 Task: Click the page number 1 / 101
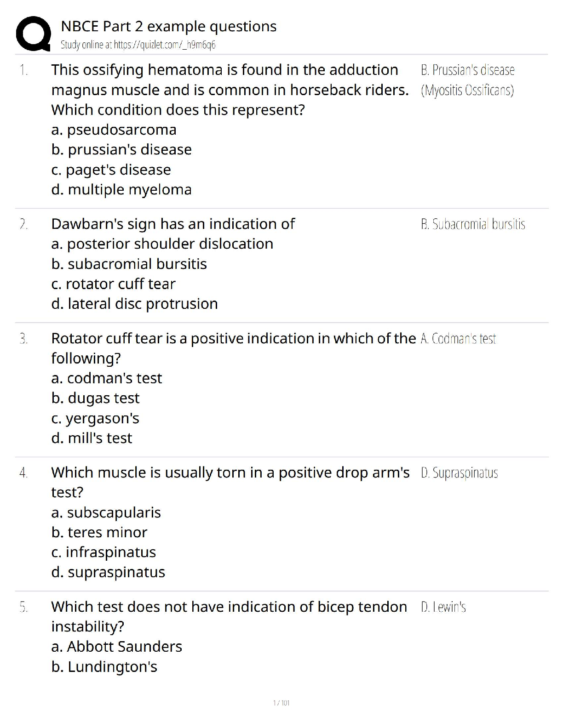(281, 703)
